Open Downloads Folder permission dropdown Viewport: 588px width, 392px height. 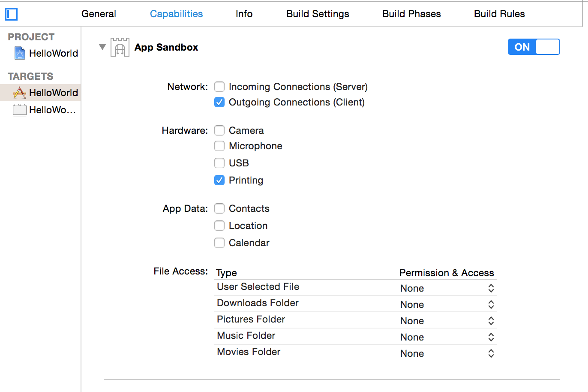coord(491,305)
